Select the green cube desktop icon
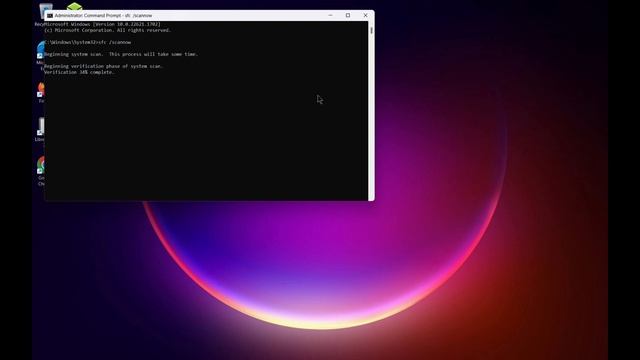 pos(75,6)
